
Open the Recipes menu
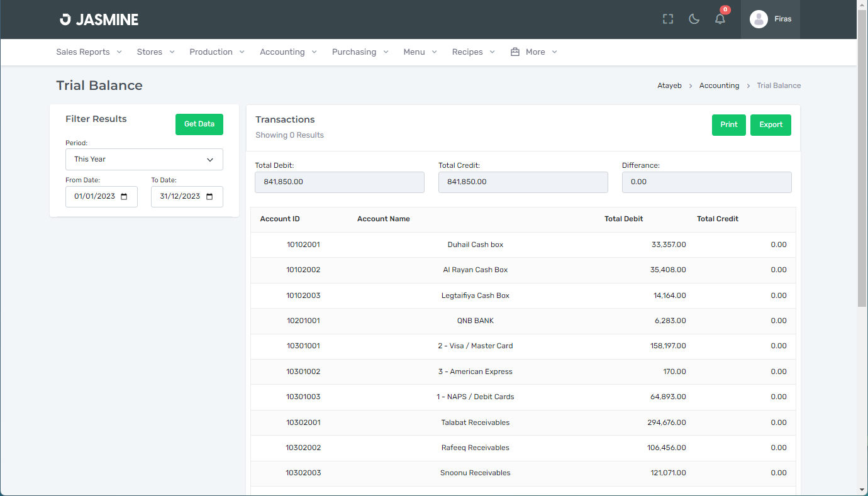click(x=473, y=52)
